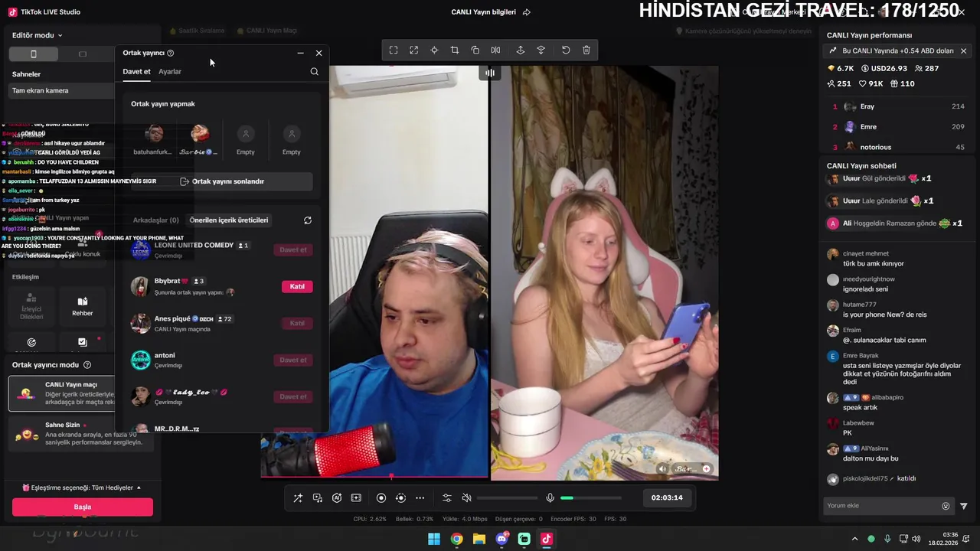Click the dotted-ring replay capture icon
980x551 pixels.
tap(400, 497)
